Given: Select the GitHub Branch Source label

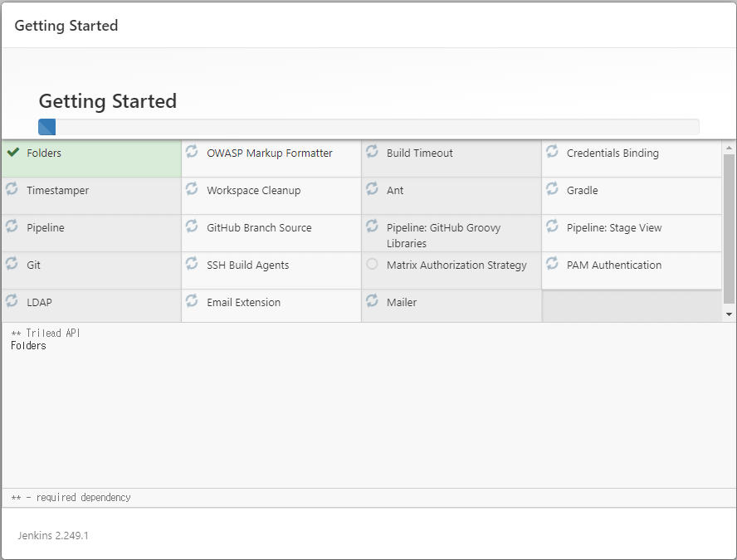Looking at the screenshot, I should (259, 228).
